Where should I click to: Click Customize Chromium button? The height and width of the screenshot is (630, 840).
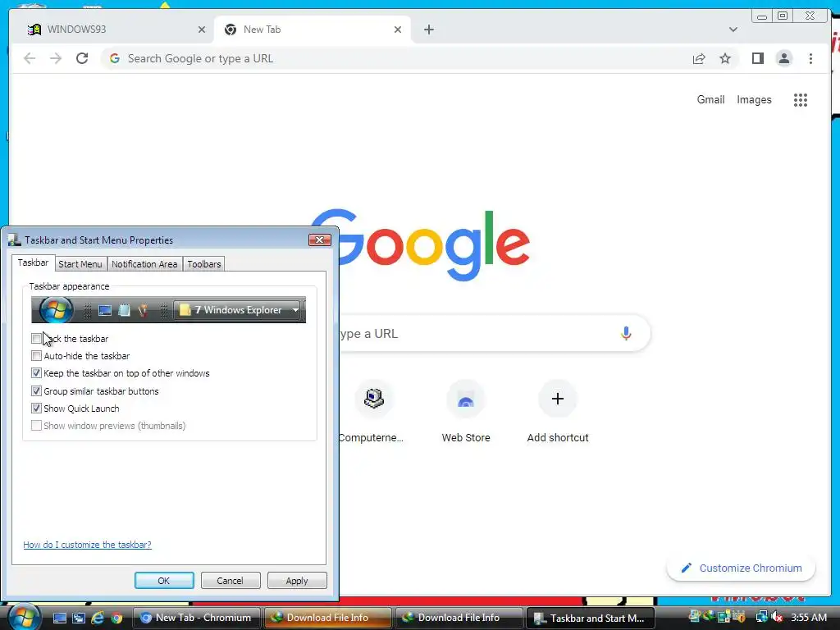[x=741, y=568]
